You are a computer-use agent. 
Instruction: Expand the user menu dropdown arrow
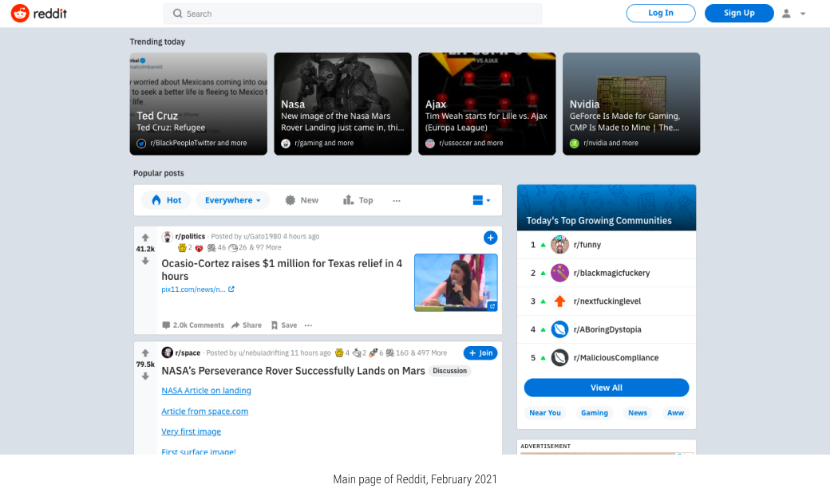coord(803,14)
